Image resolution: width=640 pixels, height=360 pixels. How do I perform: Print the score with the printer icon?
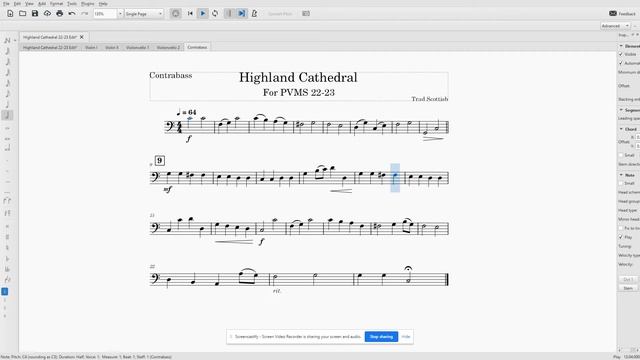(60, 13)
